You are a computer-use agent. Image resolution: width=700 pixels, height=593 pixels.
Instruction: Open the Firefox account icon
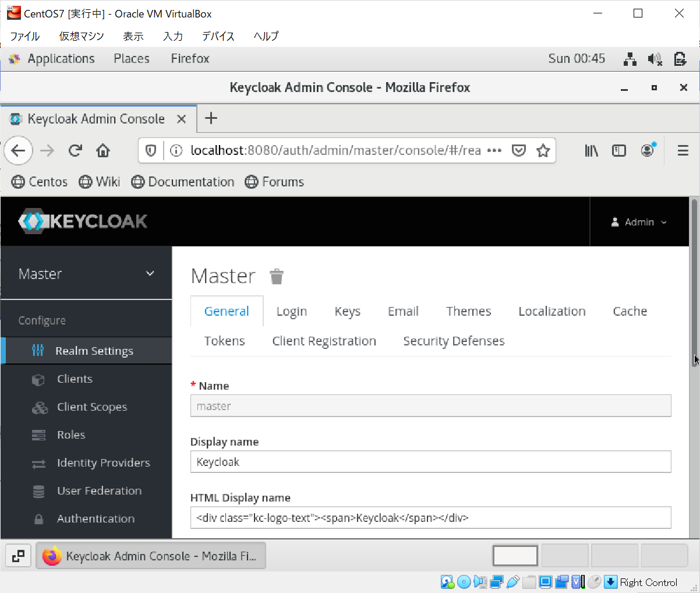(x=648, y=150)
